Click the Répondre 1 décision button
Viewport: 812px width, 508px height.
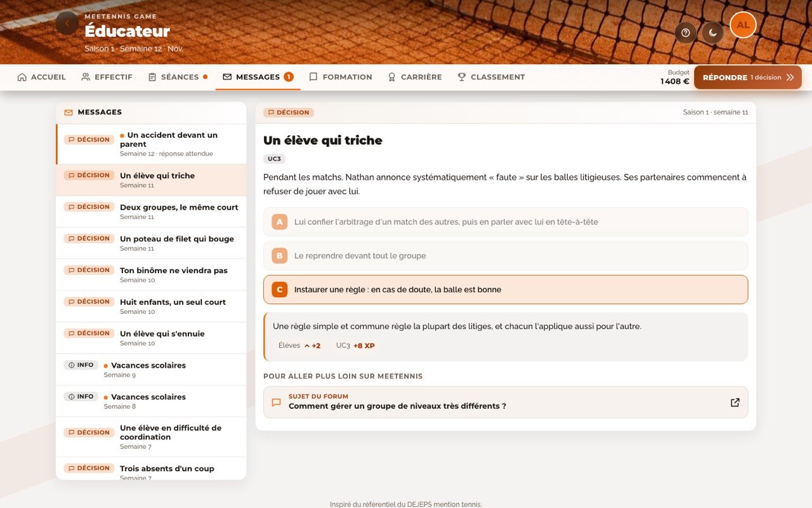click(x=748, y=77)
